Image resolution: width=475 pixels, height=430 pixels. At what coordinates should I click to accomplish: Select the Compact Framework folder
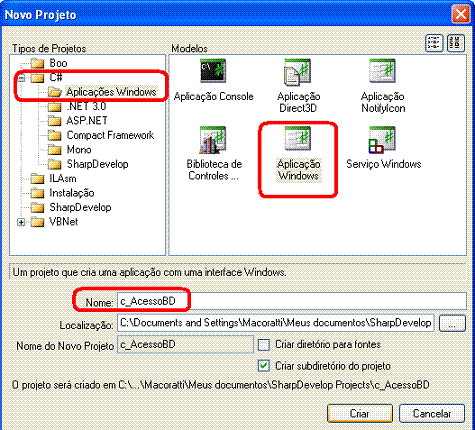click(110, 135)
